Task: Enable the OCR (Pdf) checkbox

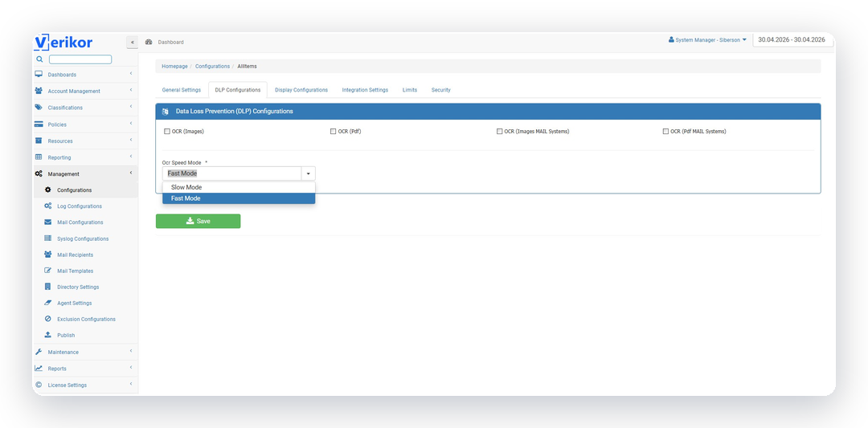Action: pyautogui.click(x=334, y=132)
